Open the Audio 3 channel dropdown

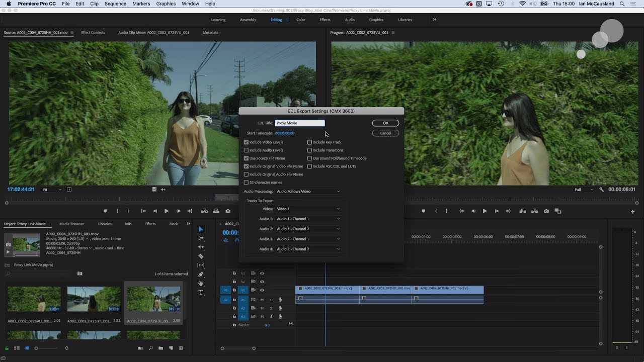308,239
